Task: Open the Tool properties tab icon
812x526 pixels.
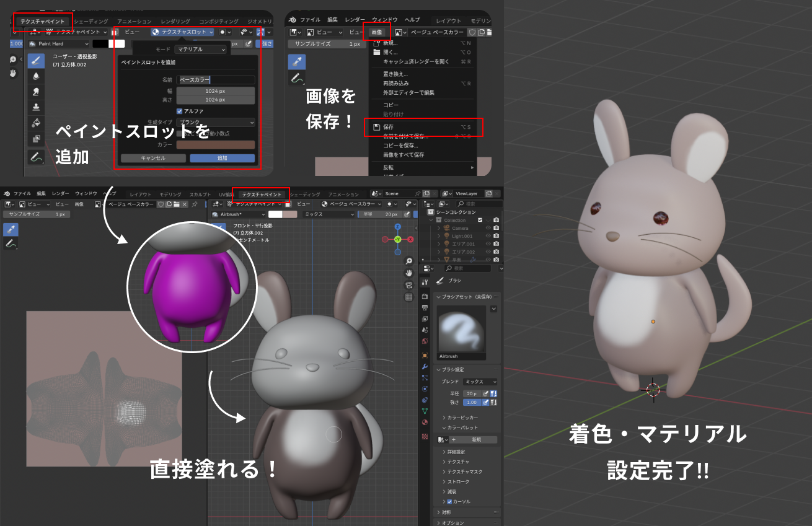Action: tap(425, 282)
